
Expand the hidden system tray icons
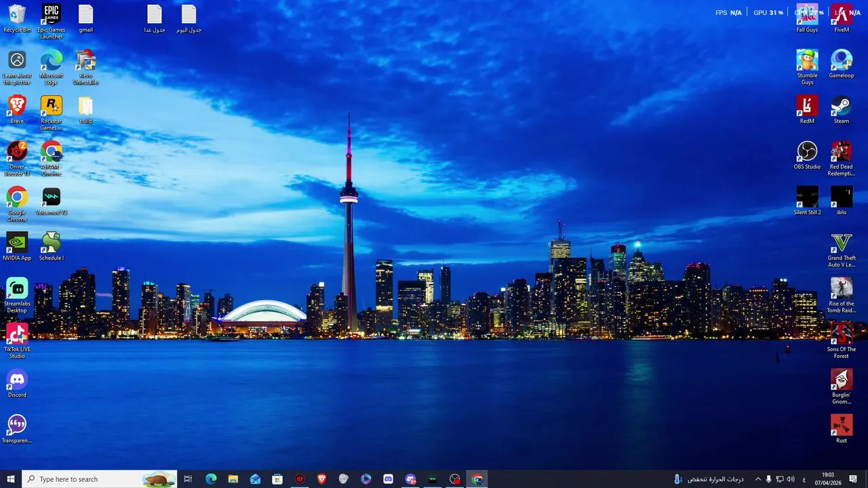757,479
